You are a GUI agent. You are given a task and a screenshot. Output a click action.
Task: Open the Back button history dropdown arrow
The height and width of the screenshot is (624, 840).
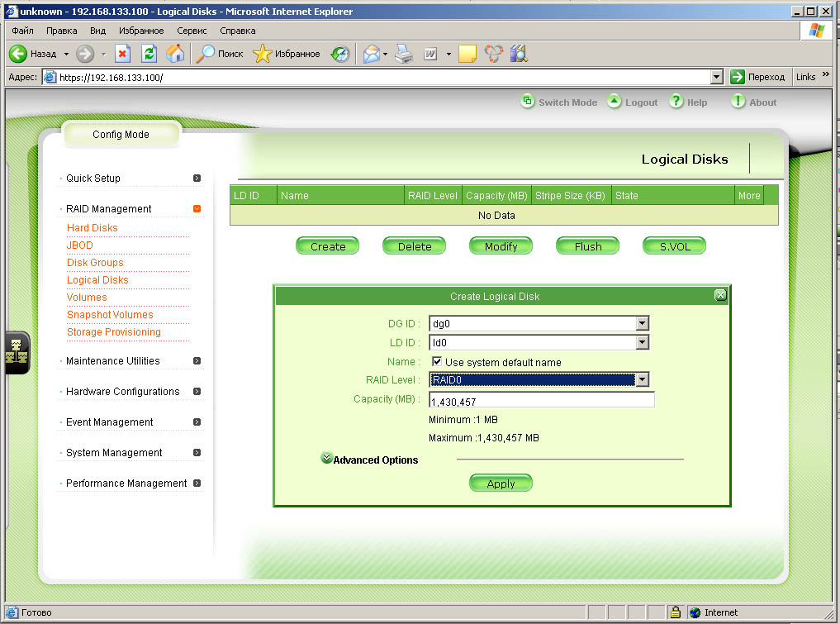click(66, 55)
